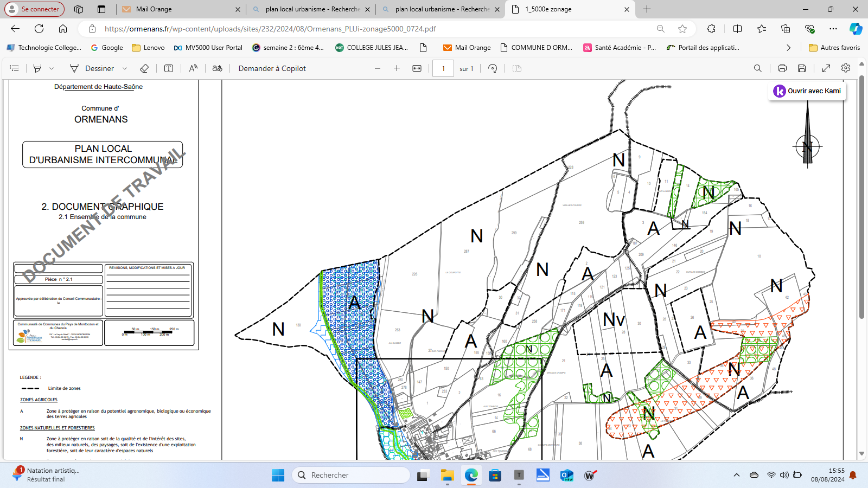Screen dimensions: 868x488
Task: Open Natation artistique news widget
Action: [x=46, y=475]
